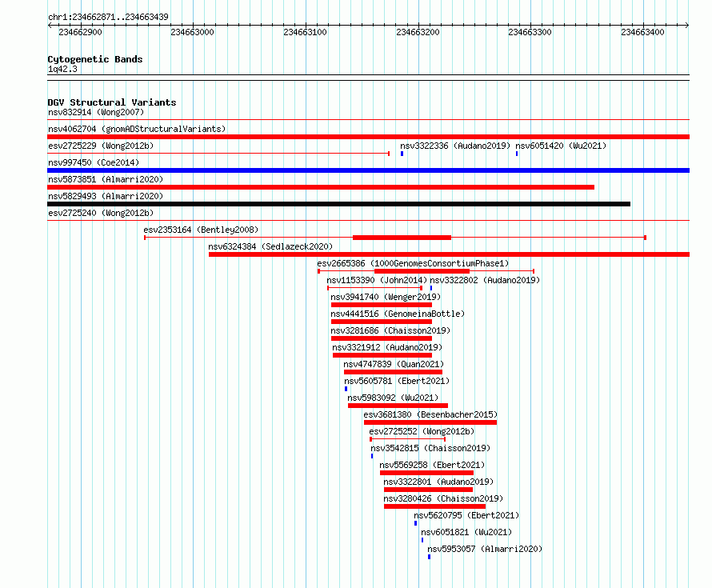Open the nsv4062704 (gnomADStructuralVariants) label

click(x=137, y=129)
